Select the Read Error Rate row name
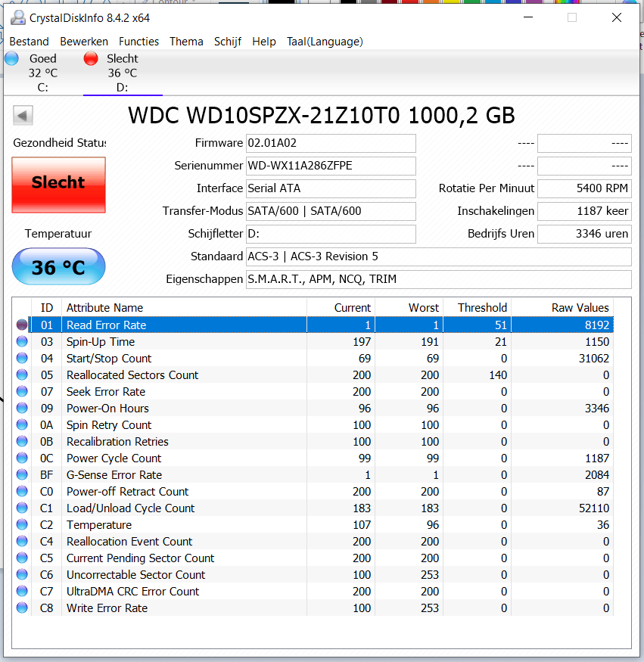 click(x=107, y=325)
